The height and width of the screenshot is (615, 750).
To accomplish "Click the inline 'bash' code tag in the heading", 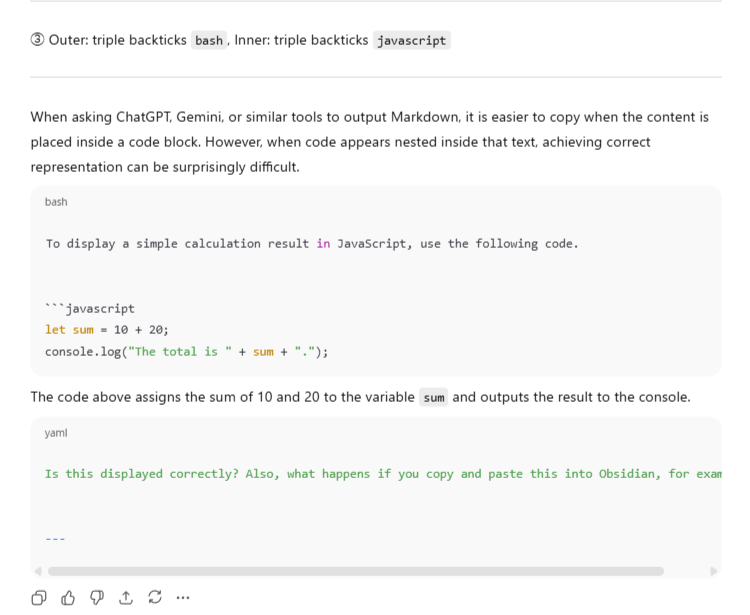I will tap(209, 41).
